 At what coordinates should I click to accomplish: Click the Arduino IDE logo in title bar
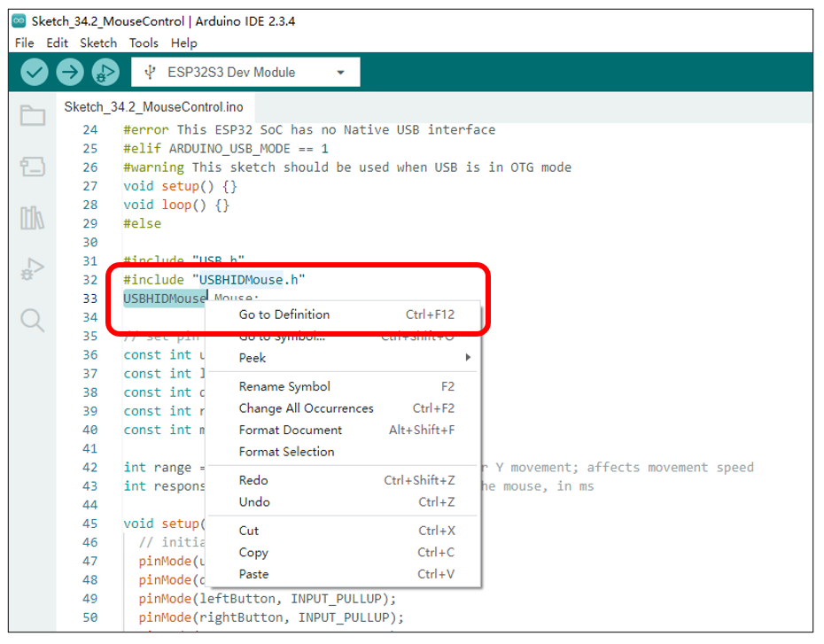click(x=19, y=21)
